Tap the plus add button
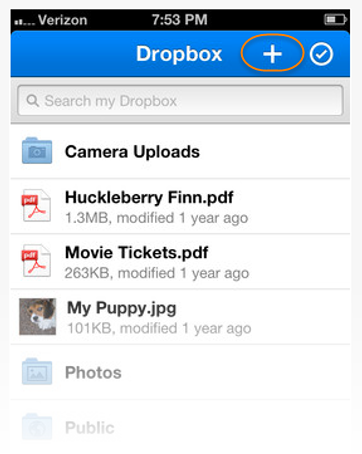This screenshot has width=362, height=454. 272,53
